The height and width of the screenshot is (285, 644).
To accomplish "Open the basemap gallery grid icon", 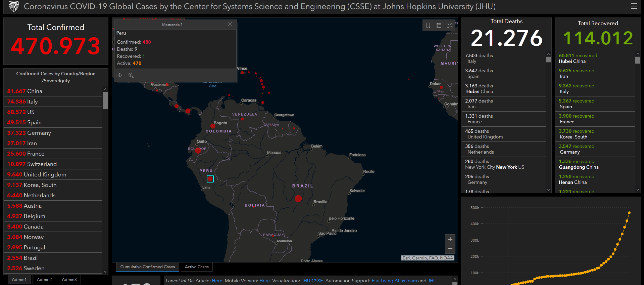I will coord(450,25).
